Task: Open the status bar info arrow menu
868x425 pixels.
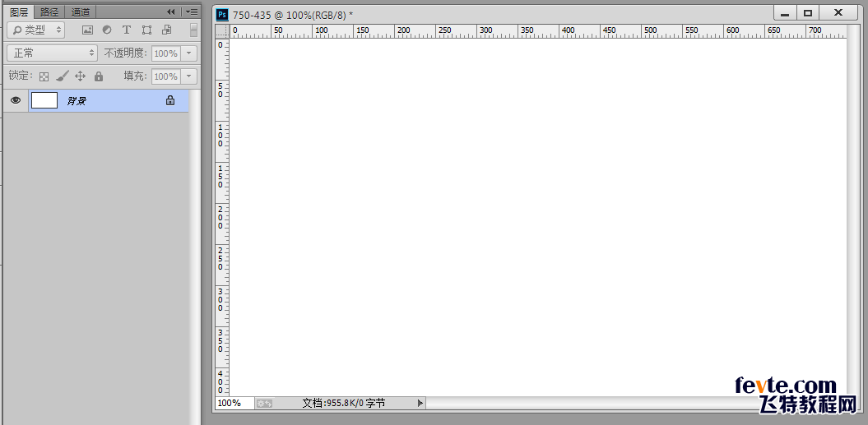Action: point(420,404)
